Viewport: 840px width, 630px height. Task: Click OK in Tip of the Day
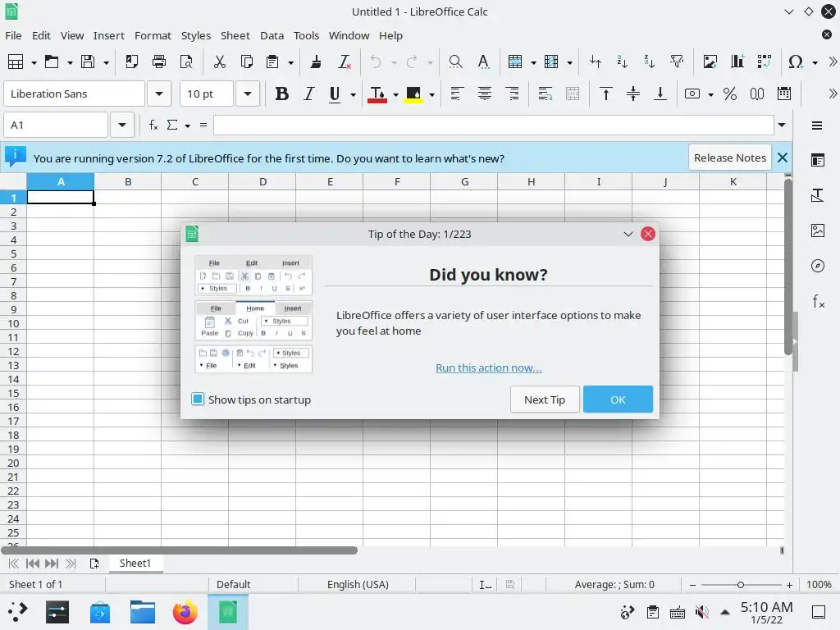pos(618,399)
